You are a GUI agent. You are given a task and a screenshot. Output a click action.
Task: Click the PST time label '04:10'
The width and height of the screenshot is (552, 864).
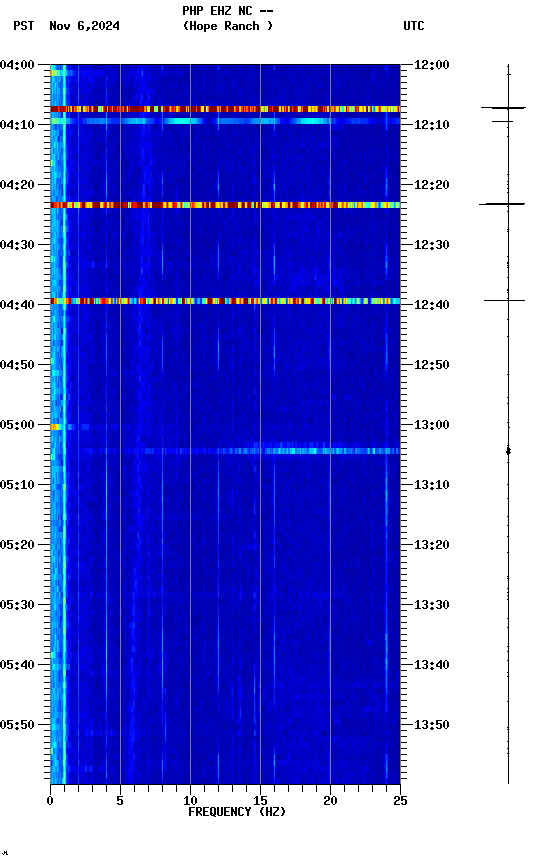pos(17,125)
